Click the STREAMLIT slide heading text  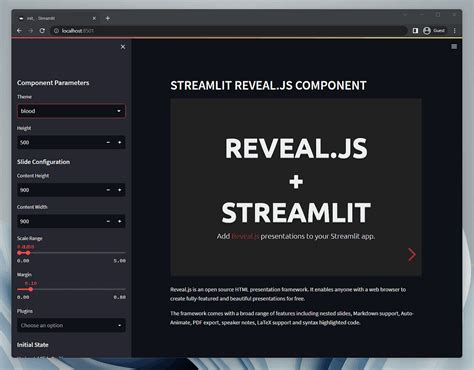tap(296, 213)
